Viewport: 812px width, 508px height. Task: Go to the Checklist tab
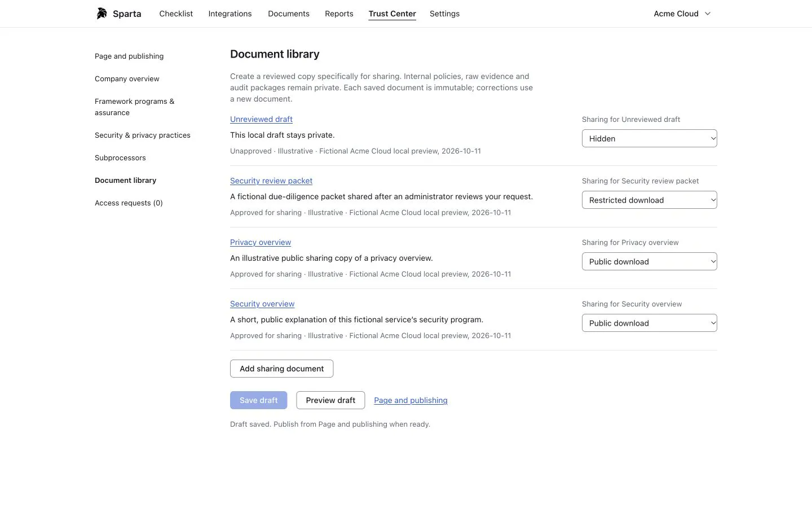[176, 14]
